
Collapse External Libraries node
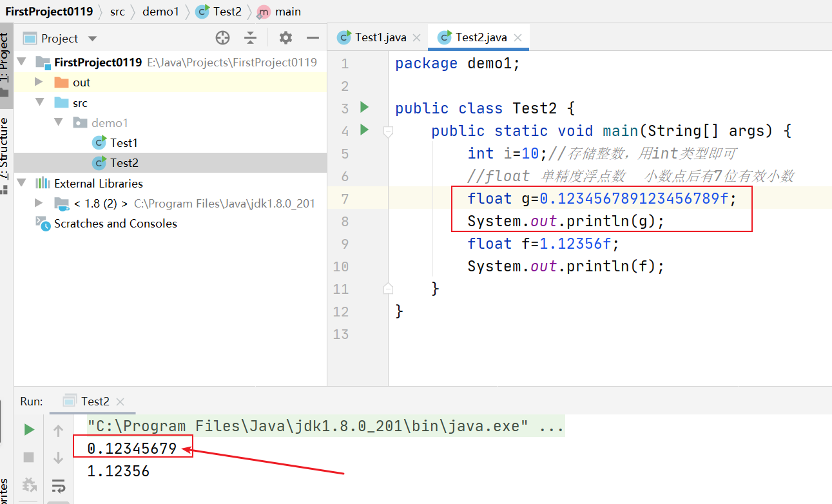tap(22, 183)
